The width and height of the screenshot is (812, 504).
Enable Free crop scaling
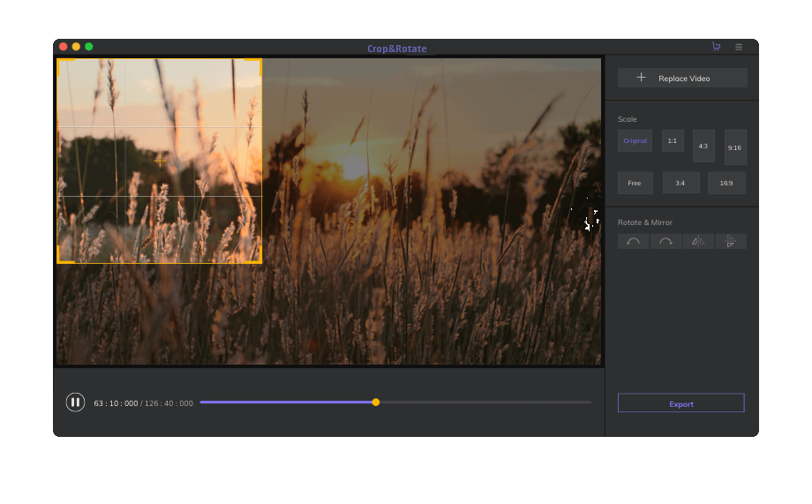coord(635,183)
